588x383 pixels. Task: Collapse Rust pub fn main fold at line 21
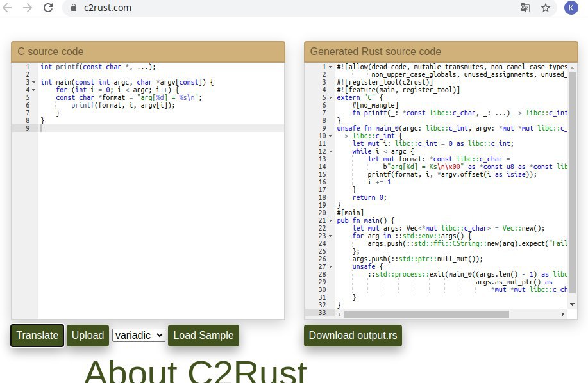(x=330, y=220)
